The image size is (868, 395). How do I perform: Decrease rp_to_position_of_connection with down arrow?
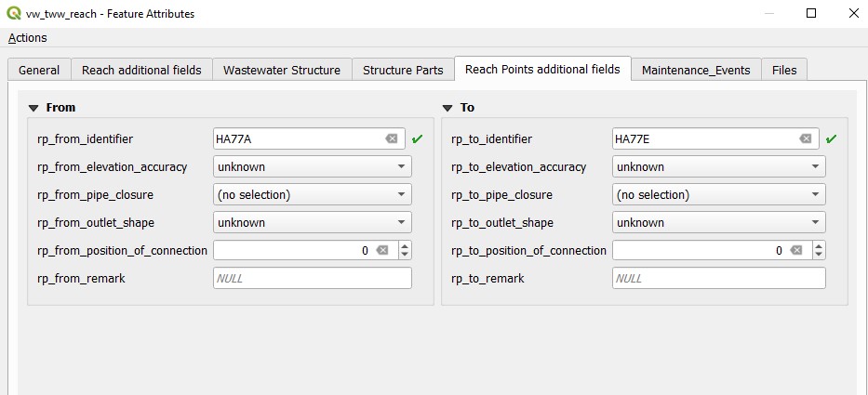tap(819, 255)
